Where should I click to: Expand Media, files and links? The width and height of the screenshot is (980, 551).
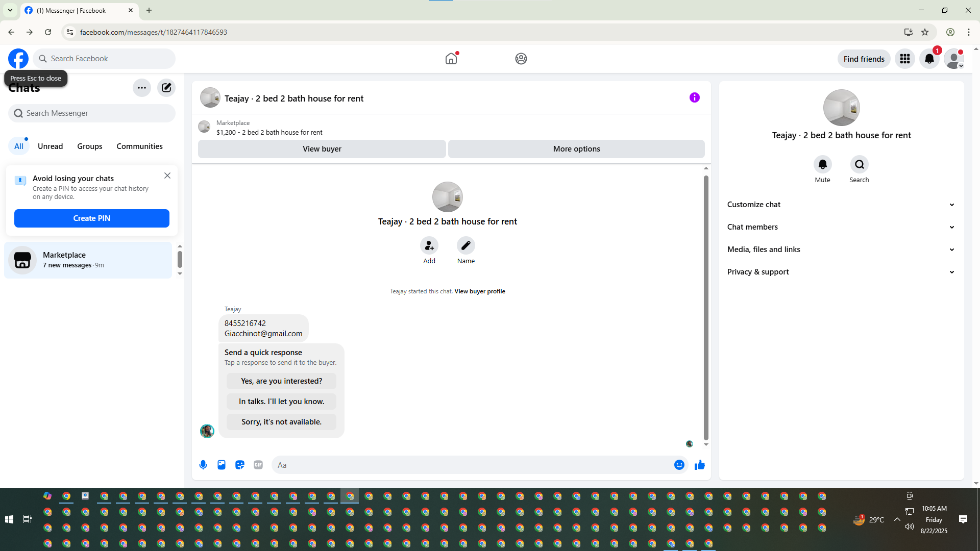[x=840, y=249]
